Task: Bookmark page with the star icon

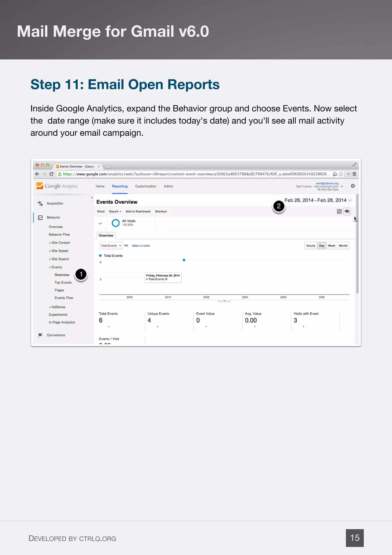Action: tap(341, 174)
